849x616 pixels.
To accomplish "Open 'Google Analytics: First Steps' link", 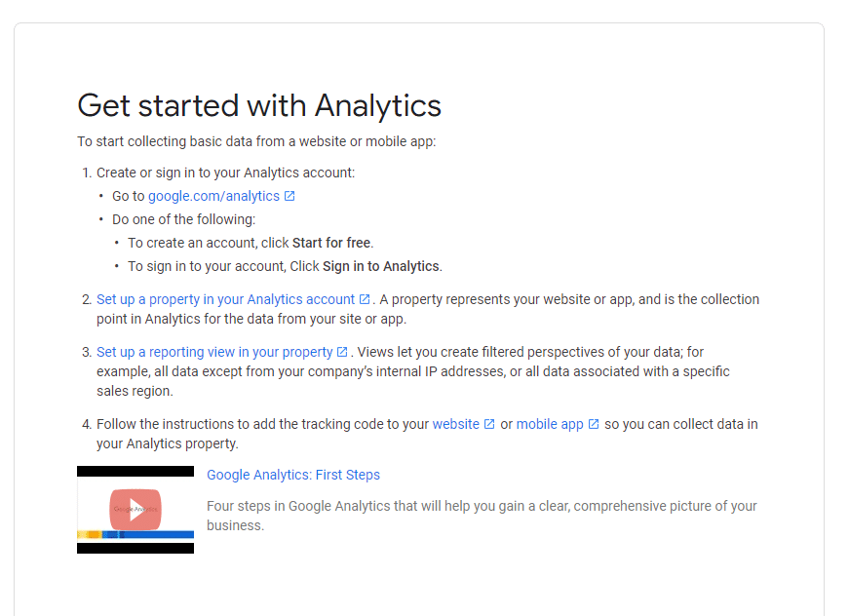I will [x=293, y=475].
